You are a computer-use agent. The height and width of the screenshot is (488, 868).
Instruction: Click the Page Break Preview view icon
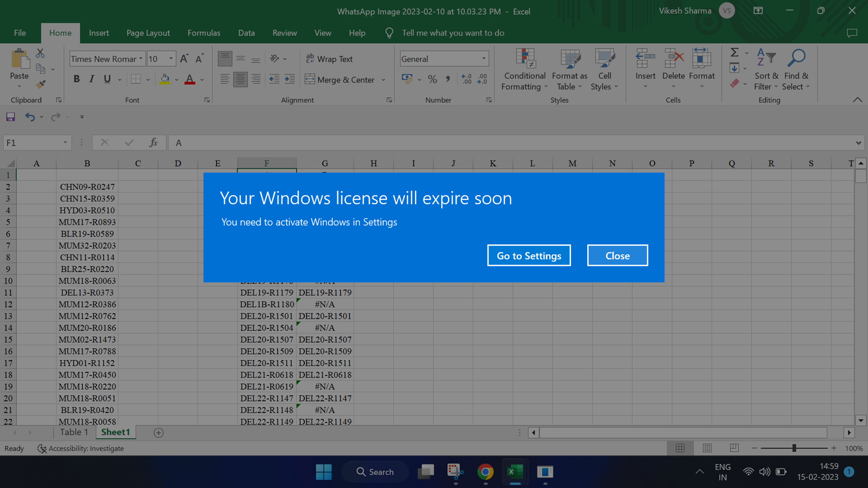pos(734,448)
